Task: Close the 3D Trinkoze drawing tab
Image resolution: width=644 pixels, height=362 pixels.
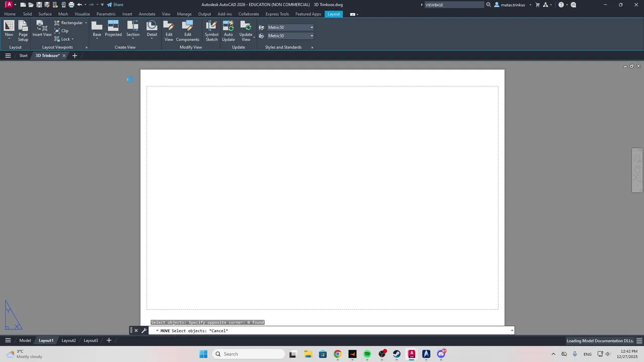Action: [64, 55]
